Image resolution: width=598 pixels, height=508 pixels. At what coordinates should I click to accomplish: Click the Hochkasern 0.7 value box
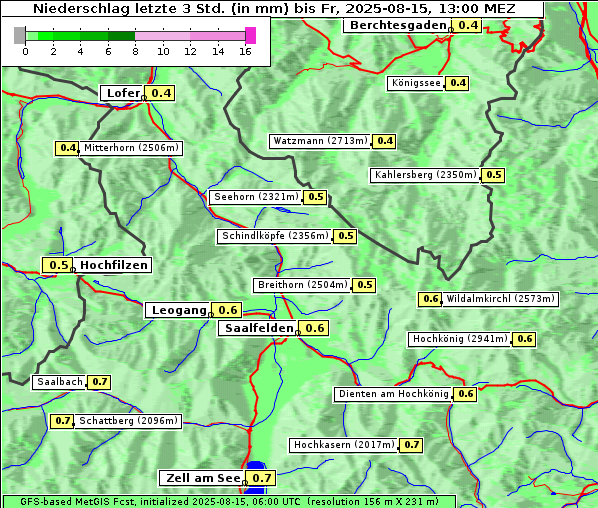[x=411, y=445]
